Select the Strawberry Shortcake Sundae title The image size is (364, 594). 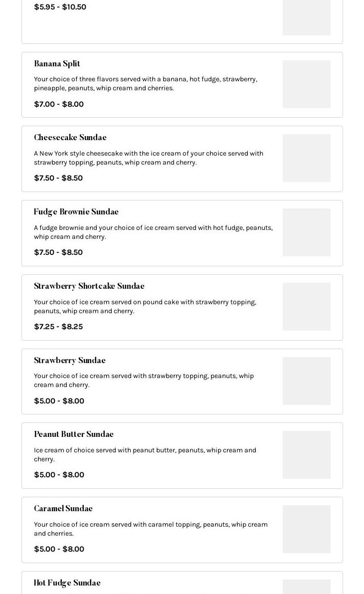pos(89,286)
